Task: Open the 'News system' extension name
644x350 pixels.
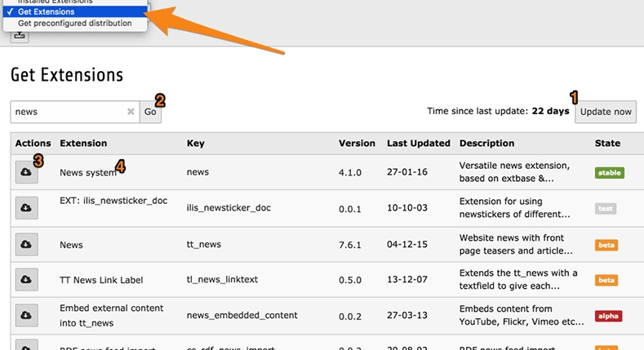Action: tap(88, 173)
